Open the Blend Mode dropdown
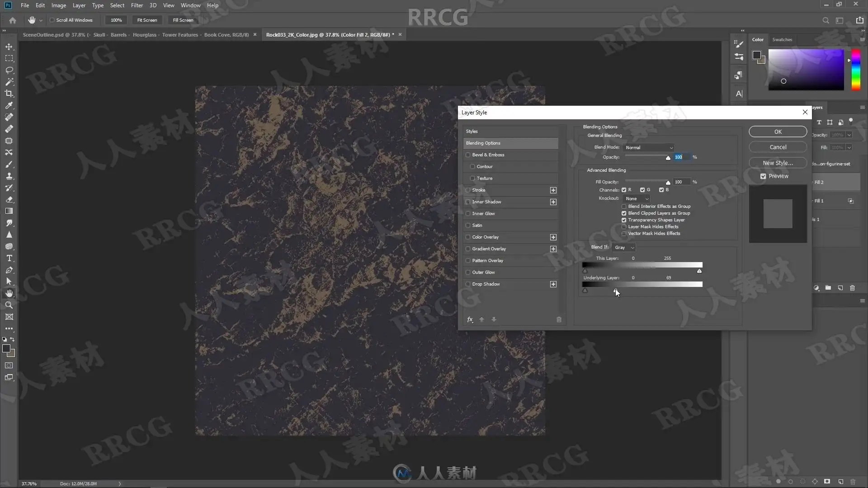The image size is (868, 488). pos(649,148)
